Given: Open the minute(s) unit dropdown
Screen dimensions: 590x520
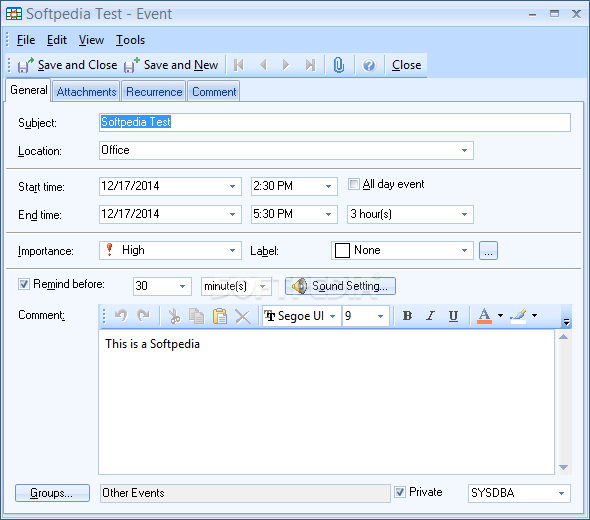Looking at the screenshot, I should pyautogui.click(x=263, y=286).
